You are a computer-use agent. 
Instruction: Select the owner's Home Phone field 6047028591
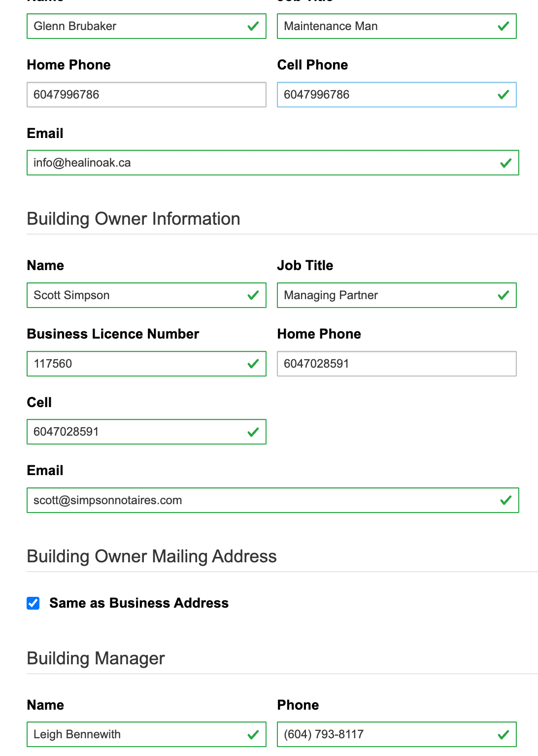[397, 364]
